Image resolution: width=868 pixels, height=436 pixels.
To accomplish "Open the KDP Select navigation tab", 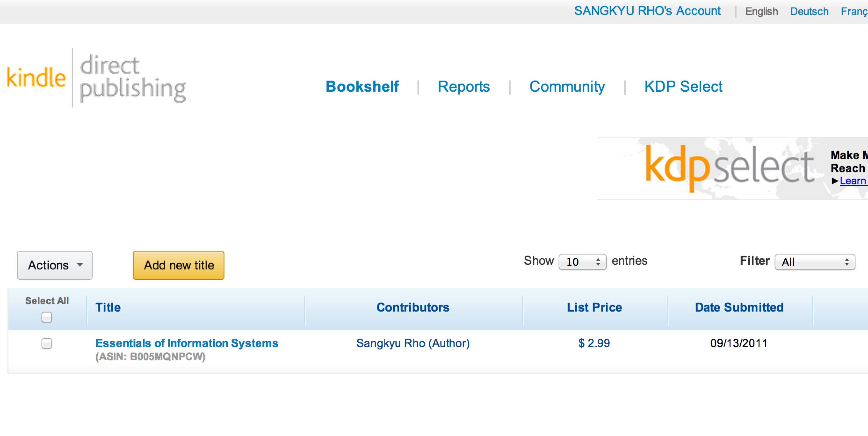I will tap(683, 87).
